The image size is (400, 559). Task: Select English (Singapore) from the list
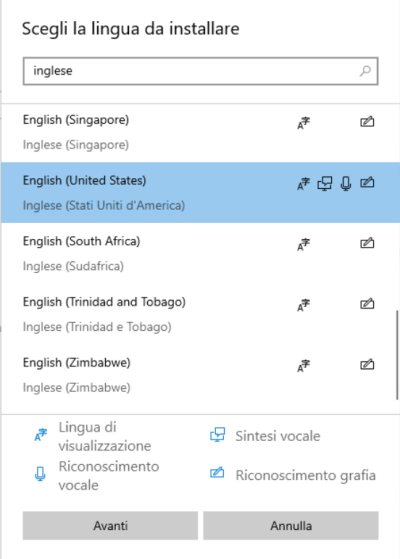point(200,132)
